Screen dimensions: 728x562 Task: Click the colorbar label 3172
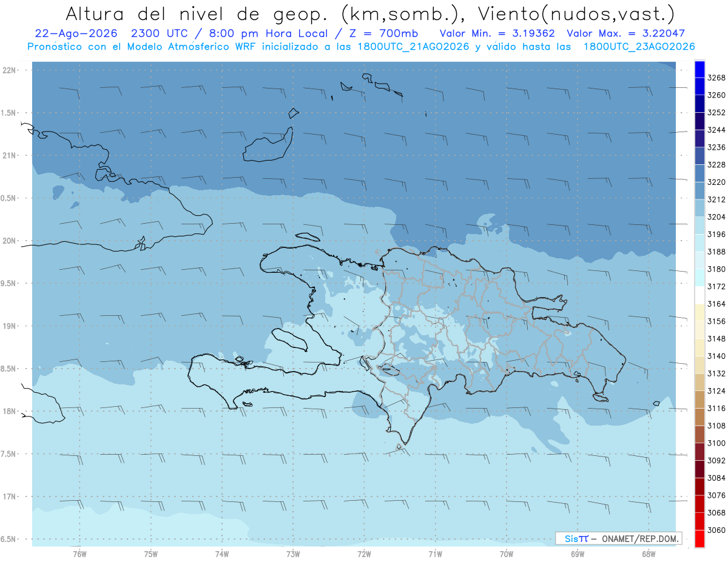(716, 286)
